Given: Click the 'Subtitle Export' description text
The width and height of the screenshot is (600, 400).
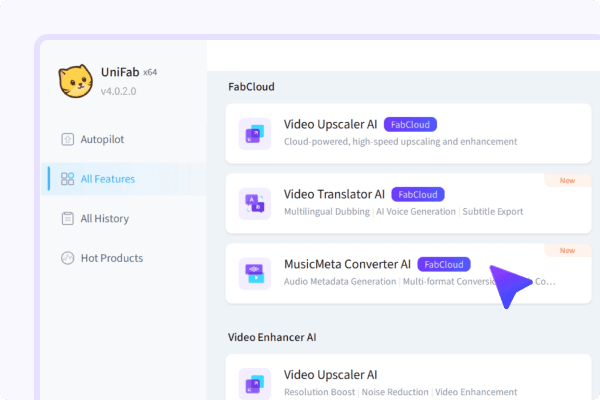Looking at the screenshot, I should pyautogui.click(x=493, y=212).
